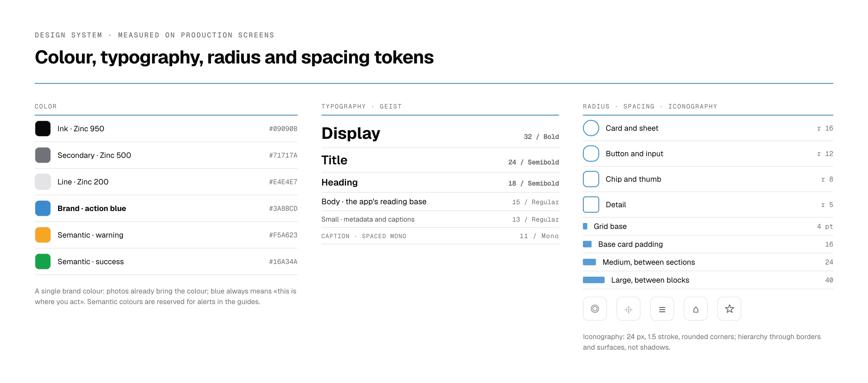
Task: Click the "11 / Mono" spec
Action: click(539, 236)
